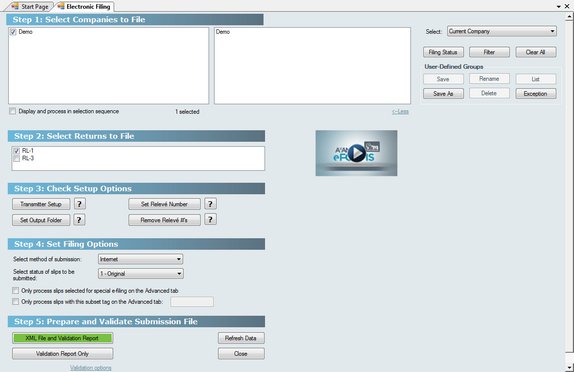Enable Only process slips selected for special e-filing
Image resolution: width=574 pixels, height=372 pixels.
(15, 291)
